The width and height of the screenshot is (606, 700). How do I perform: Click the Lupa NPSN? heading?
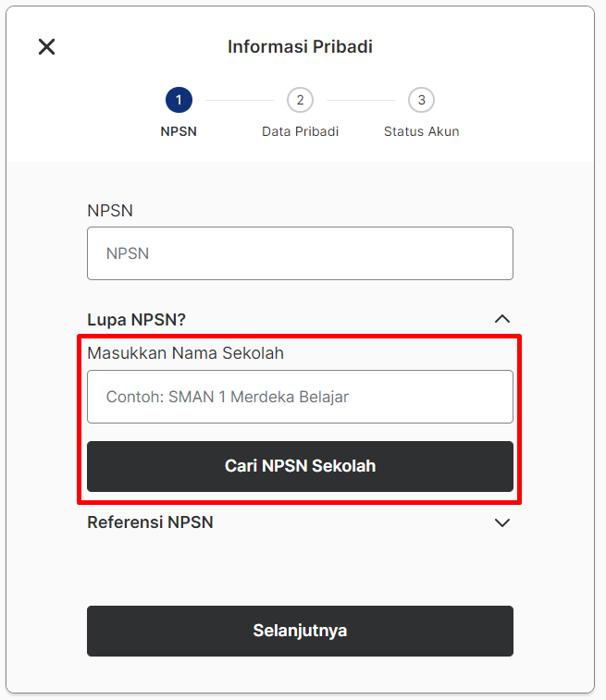click(136, 320)
